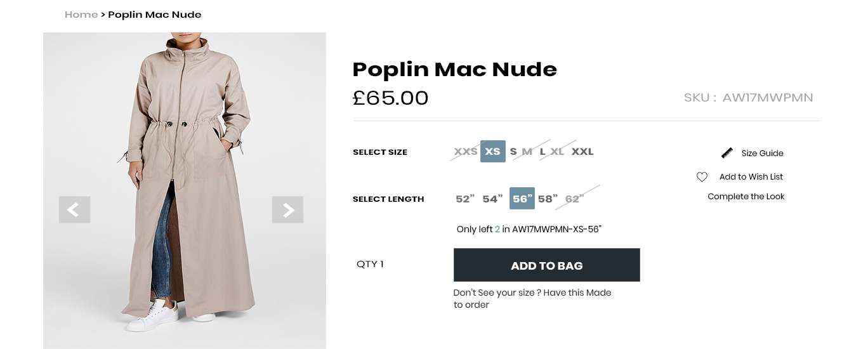This screenshot has height=349, width=868.
Task: Open Complete the Look link
Action: [x=746, y=197]
